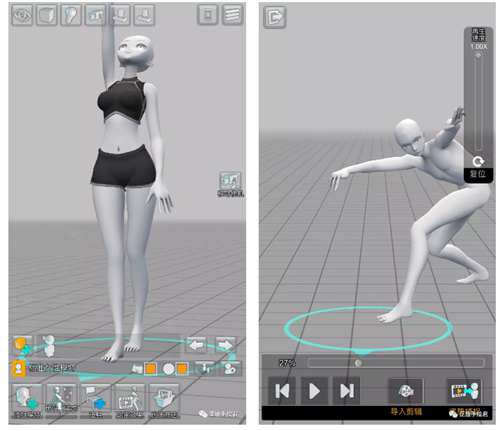Toggle the eye visibility icon in top toolbar

[x=22, y=15]
